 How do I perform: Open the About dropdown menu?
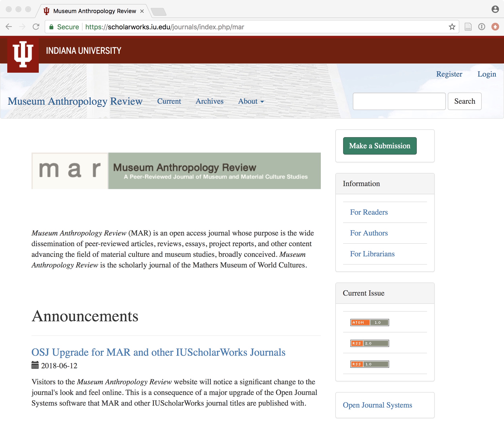coord(251,102)
